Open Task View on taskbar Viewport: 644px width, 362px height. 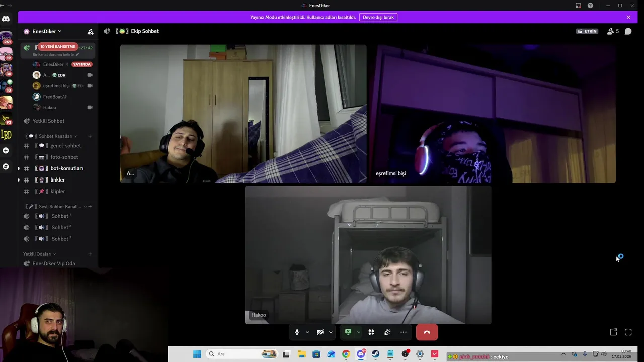click(x=286, y=354)
